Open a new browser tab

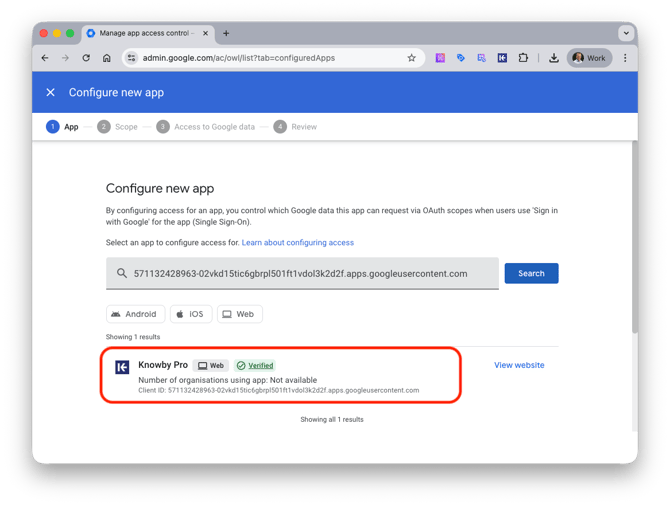click(226, 33)
